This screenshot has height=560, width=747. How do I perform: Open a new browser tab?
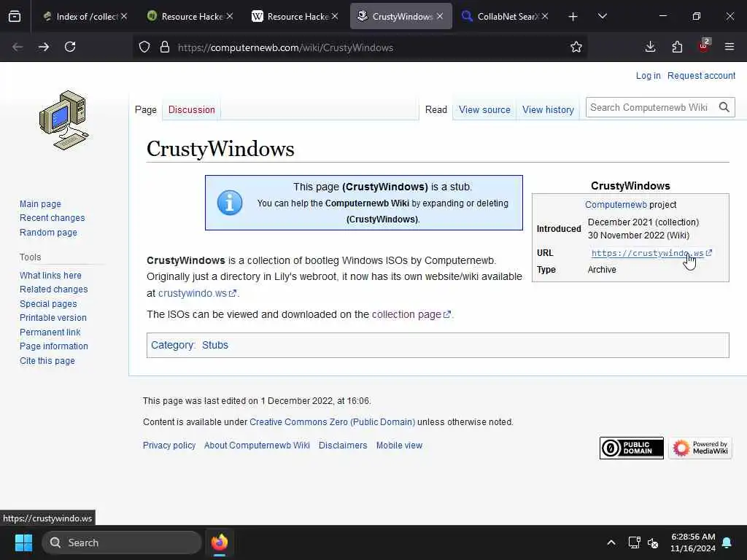click(x=573, y=17)
